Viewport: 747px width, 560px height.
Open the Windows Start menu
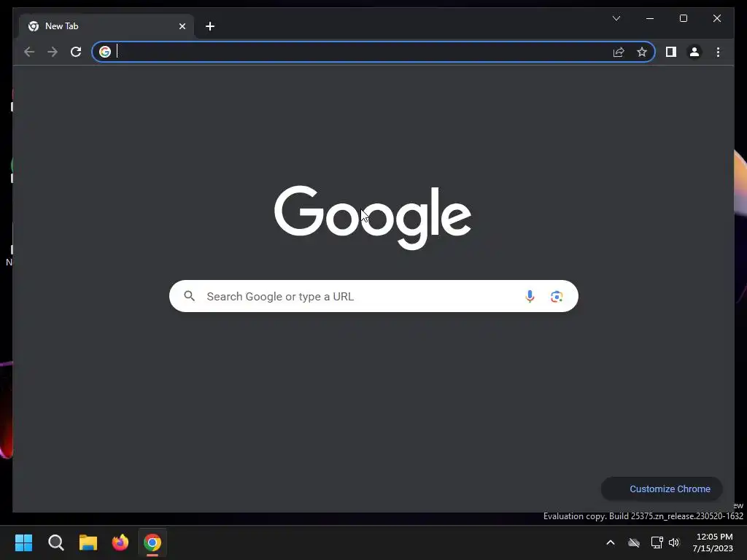tap(23, 542)
